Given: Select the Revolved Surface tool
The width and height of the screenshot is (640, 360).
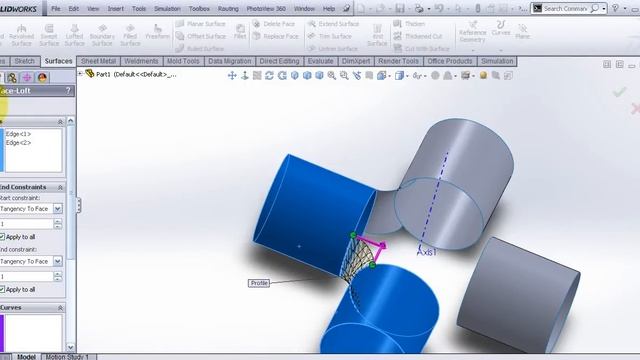Looking at the screenshot, I should click(x=21, y=35).
